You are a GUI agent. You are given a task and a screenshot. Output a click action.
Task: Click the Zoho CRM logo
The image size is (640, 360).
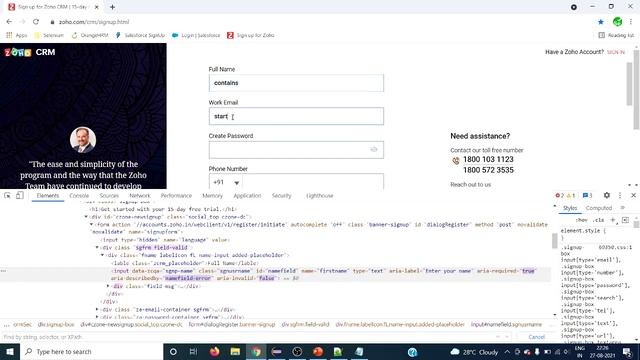point(30,52)
